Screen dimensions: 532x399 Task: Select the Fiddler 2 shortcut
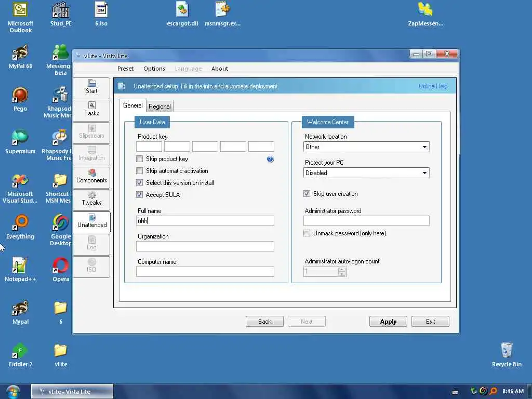click(20, 355)
